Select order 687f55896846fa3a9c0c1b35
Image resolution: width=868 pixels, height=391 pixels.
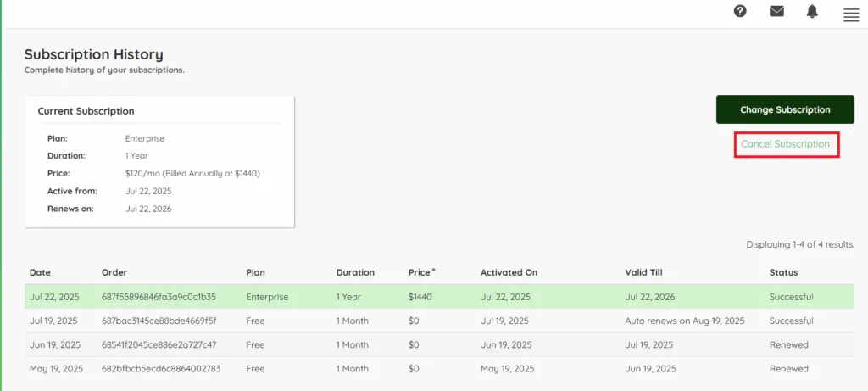tap(159, 297)
